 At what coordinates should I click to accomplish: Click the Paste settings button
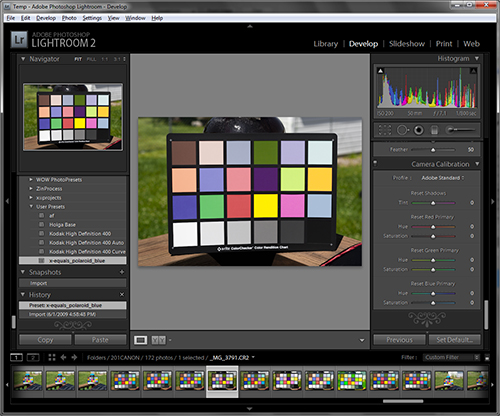pyautogui.click(x=100, y=340)
